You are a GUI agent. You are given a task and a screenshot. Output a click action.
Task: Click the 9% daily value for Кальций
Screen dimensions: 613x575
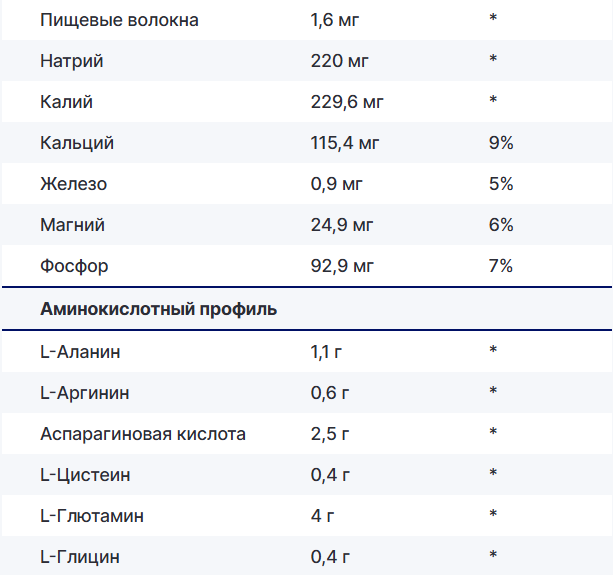[501, 143]
